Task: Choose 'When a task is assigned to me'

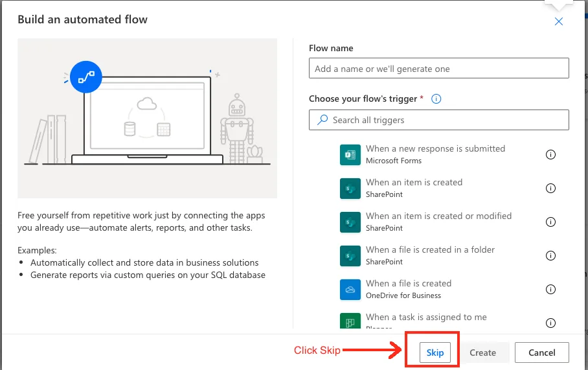Action: point(426,318)
